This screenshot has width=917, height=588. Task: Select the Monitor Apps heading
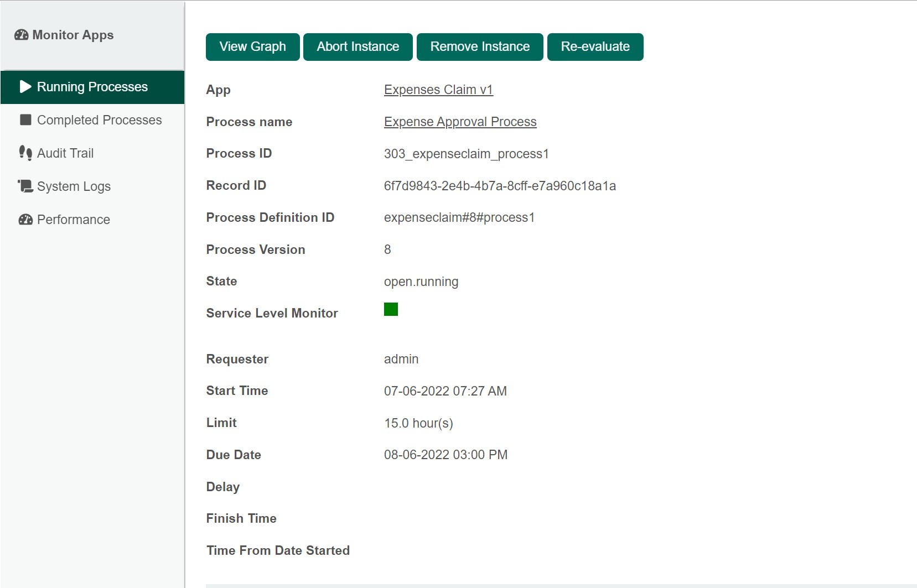click(73, 35)
